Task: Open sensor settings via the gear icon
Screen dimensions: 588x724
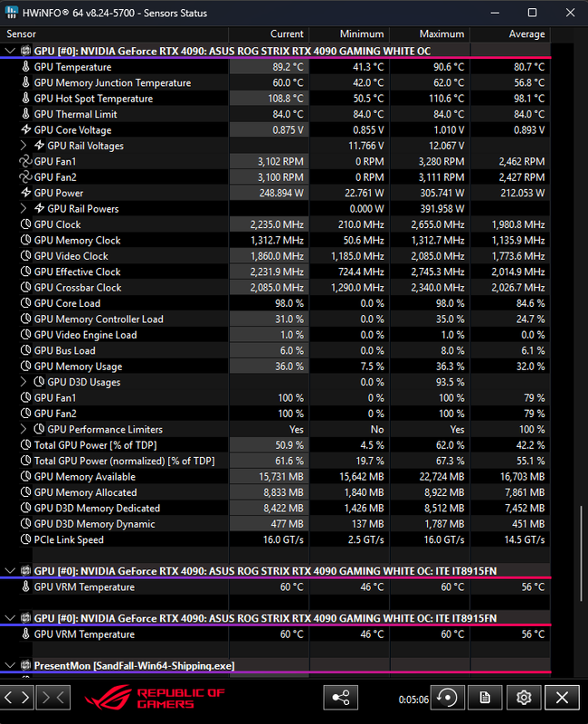Action: (524, 697)
